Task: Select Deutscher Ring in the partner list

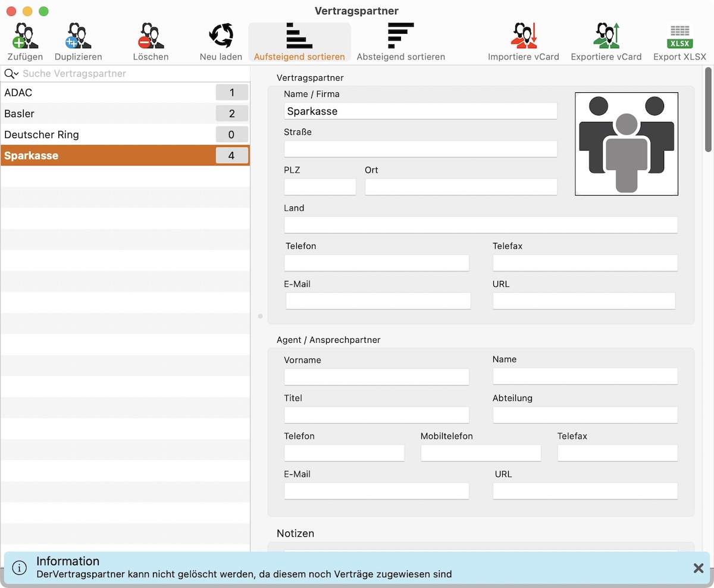Action: [x=125, y=135]
